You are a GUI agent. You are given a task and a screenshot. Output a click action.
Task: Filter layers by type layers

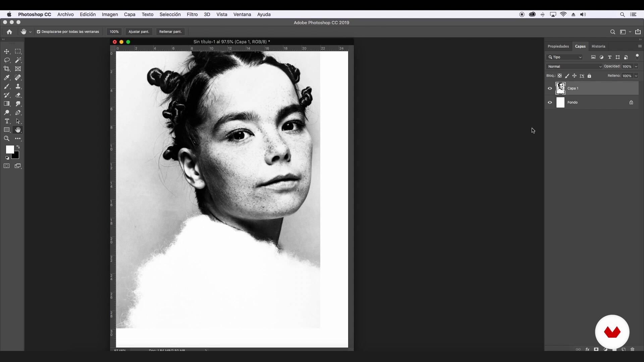[610, 57]
